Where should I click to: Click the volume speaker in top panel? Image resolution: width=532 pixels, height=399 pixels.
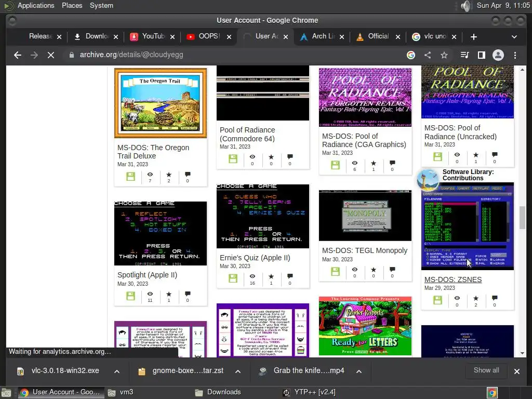[x=467, y=6]
